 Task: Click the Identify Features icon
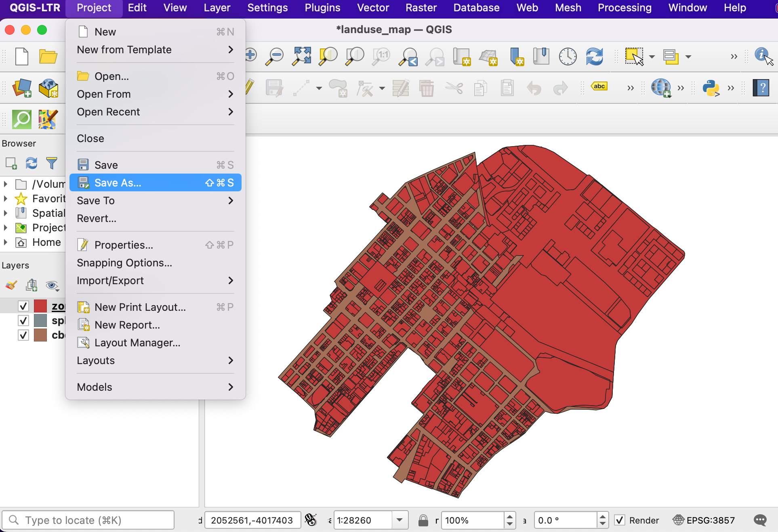click(x=762, y=56)
